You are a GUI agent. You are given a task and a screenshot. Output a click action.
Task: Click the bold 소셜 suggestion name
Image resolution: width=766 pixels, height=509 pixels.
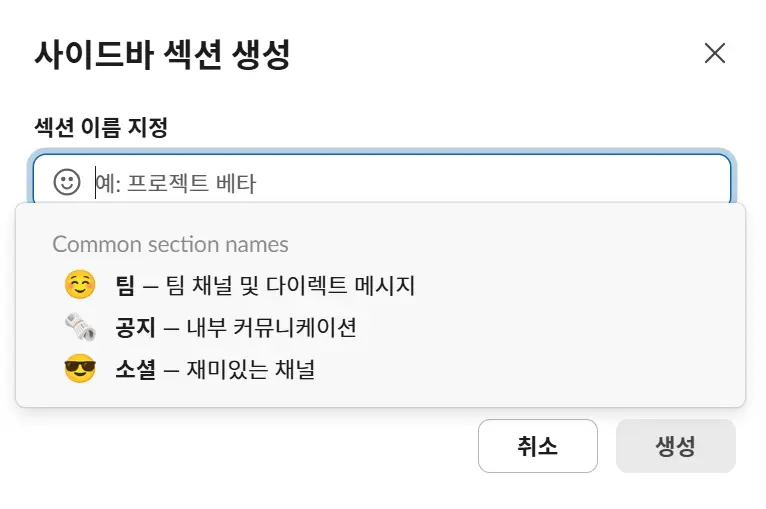135,370
